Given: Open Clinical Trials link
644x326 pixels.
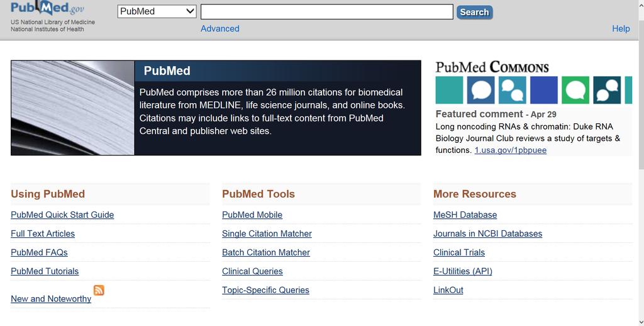Looking at the screenshot, I should tap(459, 253).
